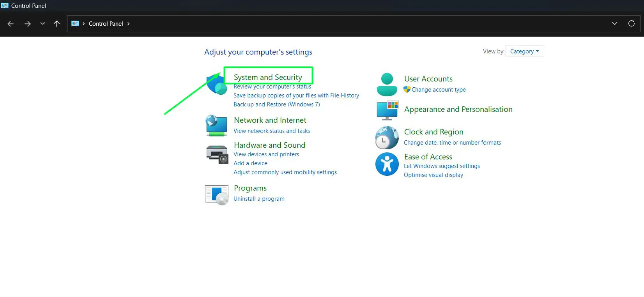This screenshot has width=644, height=297.
Task: Open the Clock and Region globe icon
Action: click(x=387, y=137)
